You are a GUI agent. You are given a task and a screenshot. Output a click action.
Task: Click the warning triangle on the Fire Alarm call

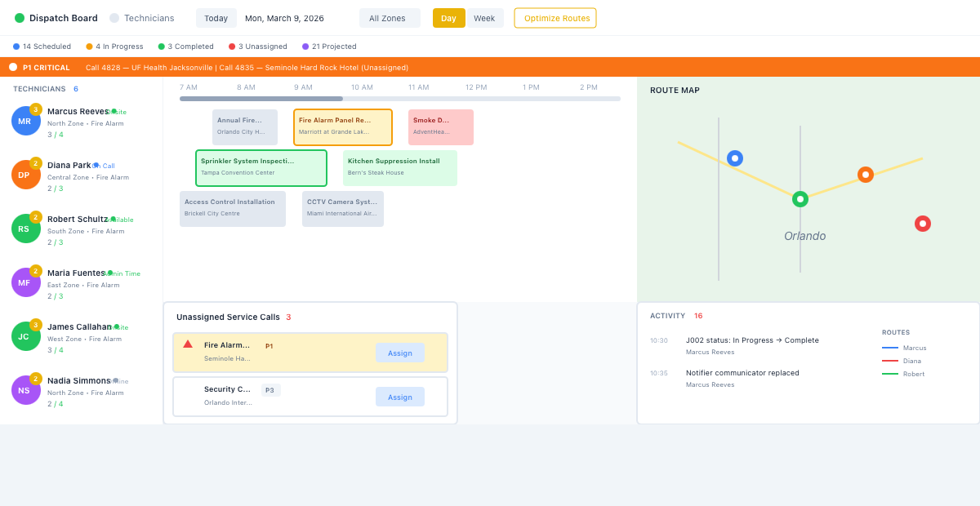187,344
